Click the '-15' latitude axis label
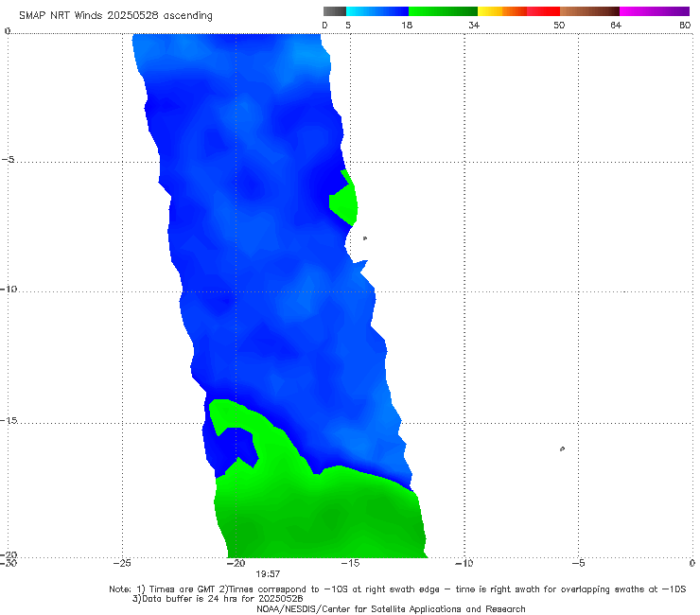Viewport: 700px width, 615px height. tap(9, 421)
